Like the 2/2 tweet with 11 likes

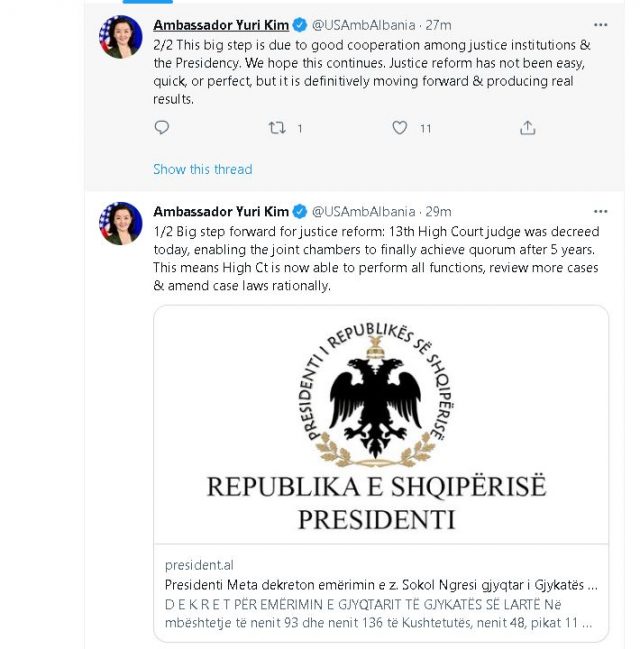pos(400,128)
